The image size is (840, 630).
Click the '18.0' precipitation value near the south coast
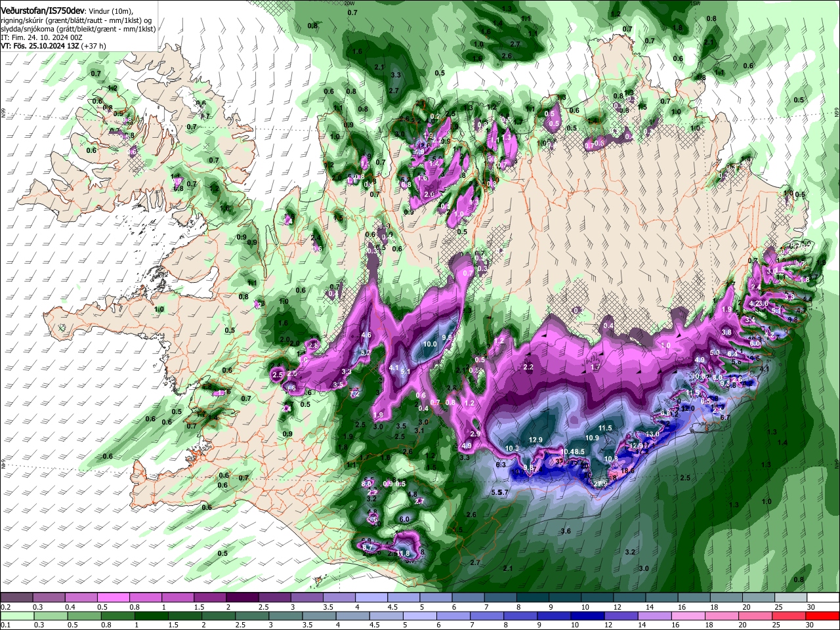pyautogui.click(x=628, y=471)
